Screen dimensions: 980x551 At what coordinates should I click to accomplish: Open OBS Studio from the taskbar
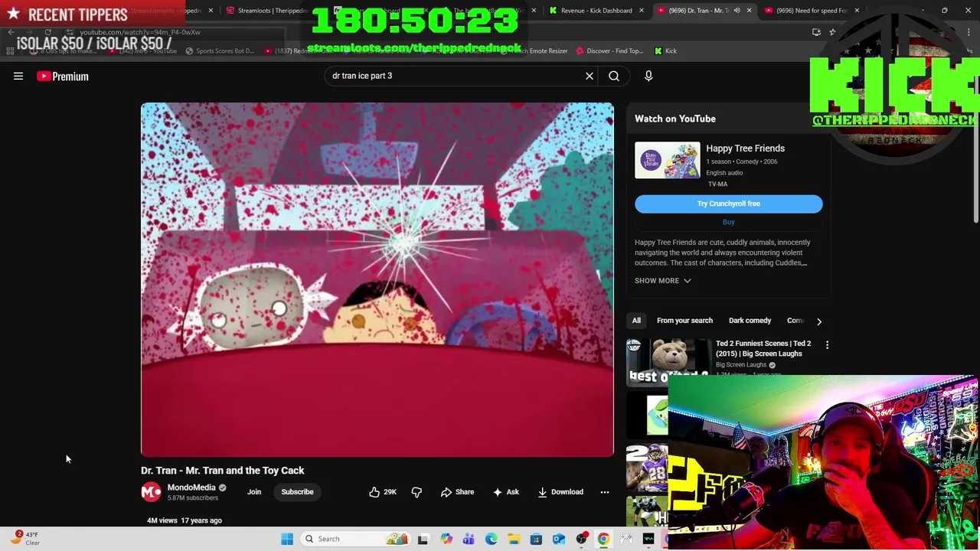click(x=581, y=539)
